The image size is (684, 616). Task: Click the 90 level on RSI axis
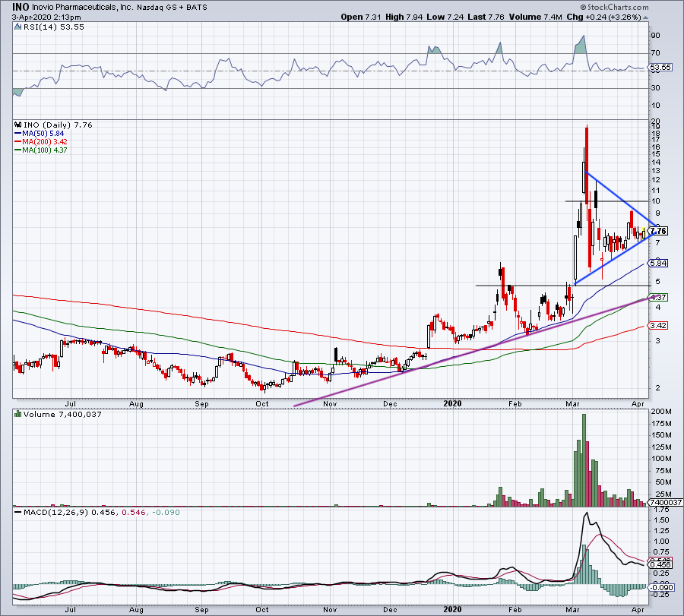click(x=655, y=35)
